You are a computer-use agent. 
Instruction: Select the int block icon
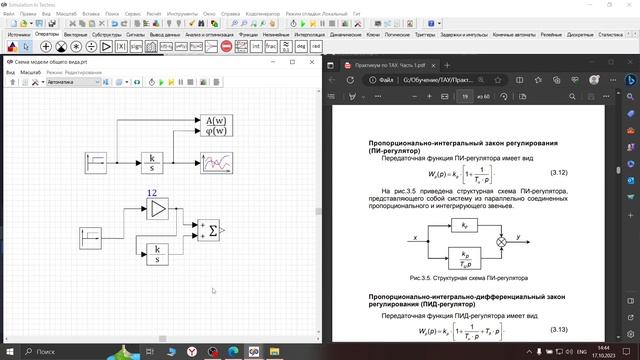click(256, 47)
